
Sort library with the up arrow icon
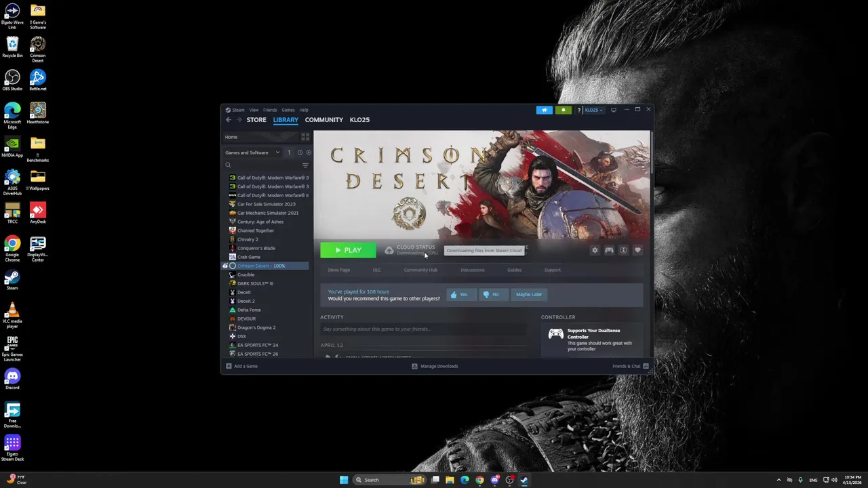pyautogui.click(x=289, y=152)
